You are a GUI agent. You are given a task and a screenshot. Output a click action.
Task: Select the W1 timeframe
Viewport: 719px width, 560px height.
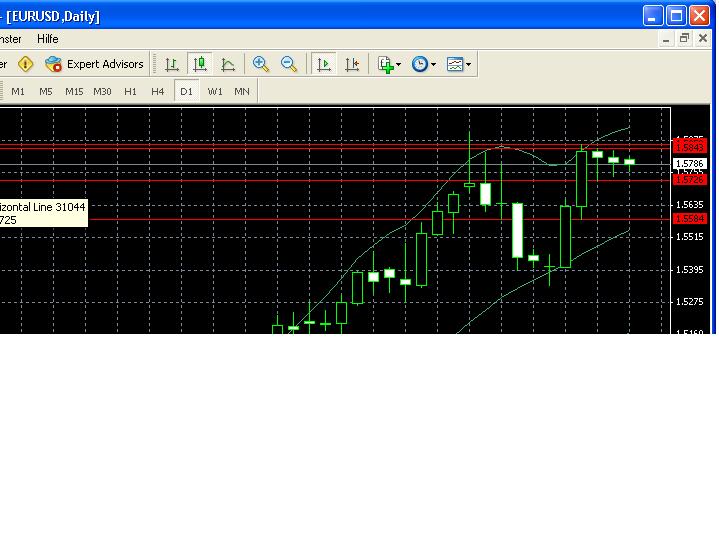(x=215, y=91)
